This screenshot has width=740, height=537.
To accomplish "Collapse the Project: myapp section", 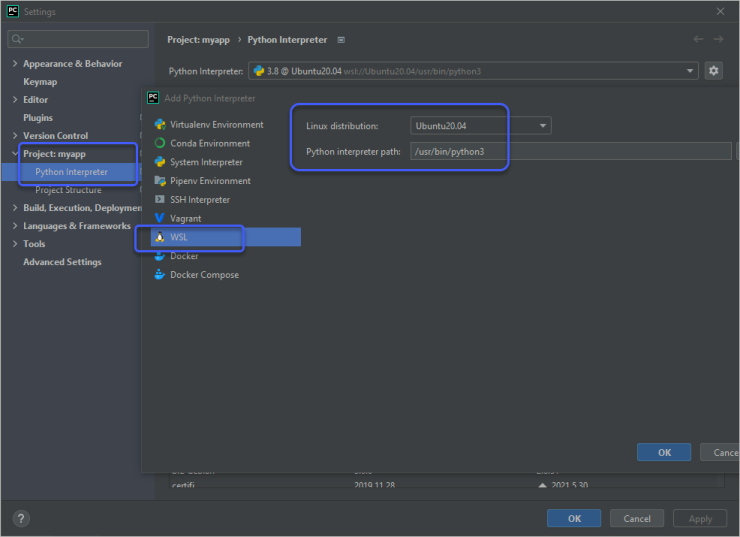I will click(x=15, y=153).
